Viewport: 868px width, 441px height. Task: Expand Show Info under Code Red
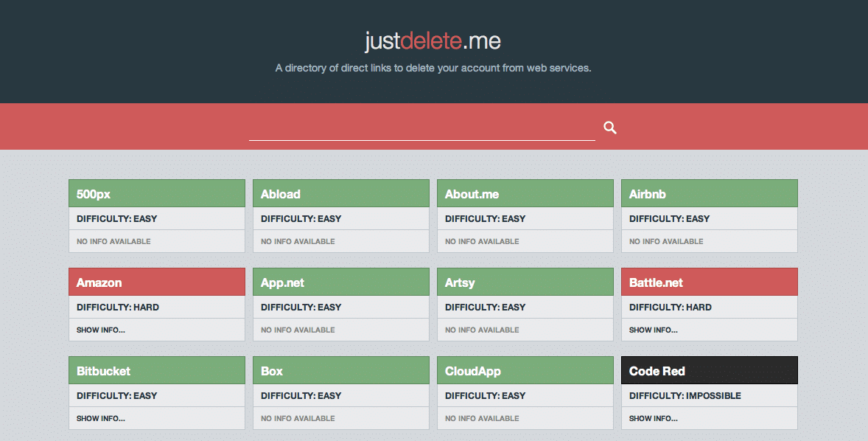654,418
